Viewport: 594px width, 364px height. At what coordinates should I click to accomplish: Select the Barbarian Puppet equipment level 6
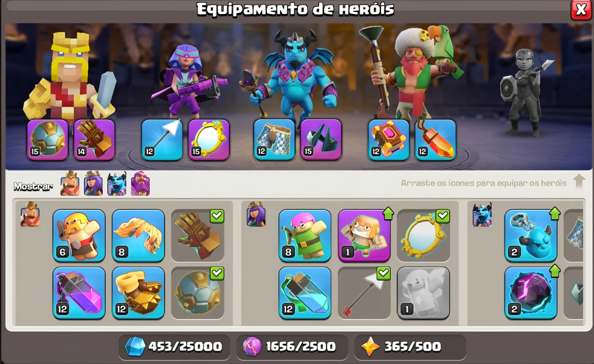(79, 236)
